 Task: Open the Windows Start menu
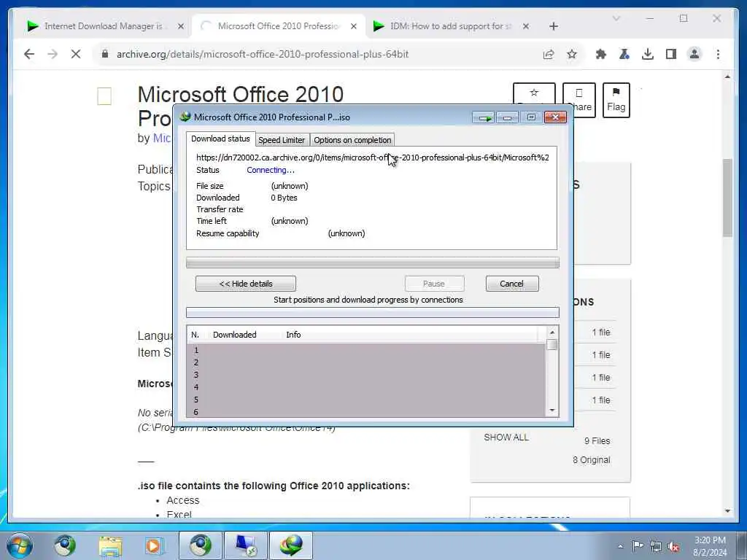pos(19,545)
